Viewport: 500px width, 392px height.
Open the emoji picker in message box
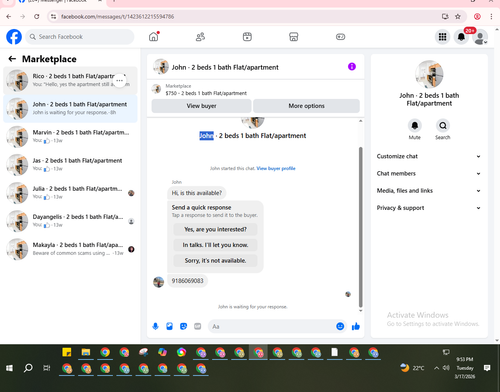pos(340,326)
